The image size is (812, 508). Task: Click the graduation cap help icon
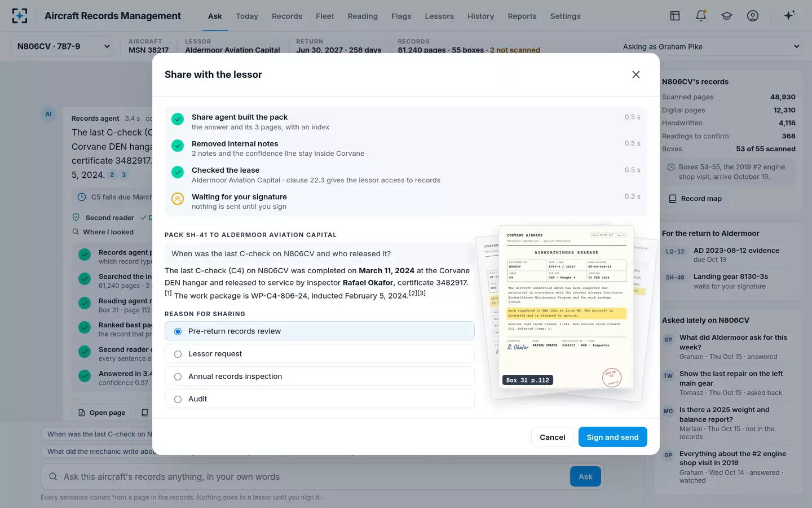[727, 16]
